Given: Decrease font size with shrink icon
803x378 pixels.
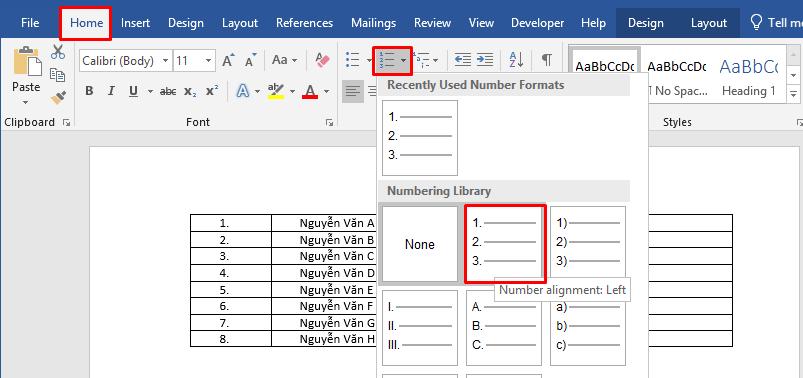Looking at the screenshot, I should click(x=250, y=60).
